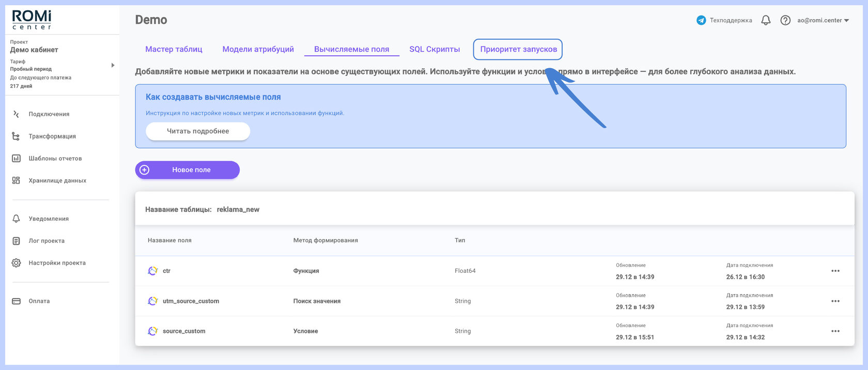The width and height of the screenshot is (868, 370).
Task: Click the utm_source_custom field name
Action: click(191, 301)
